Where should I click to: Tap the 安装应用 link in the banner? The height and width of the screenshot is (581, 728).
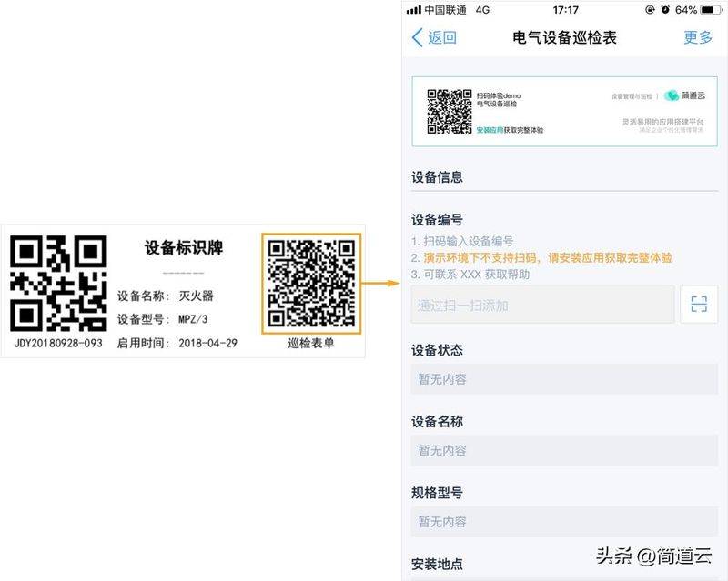(488, 130)
